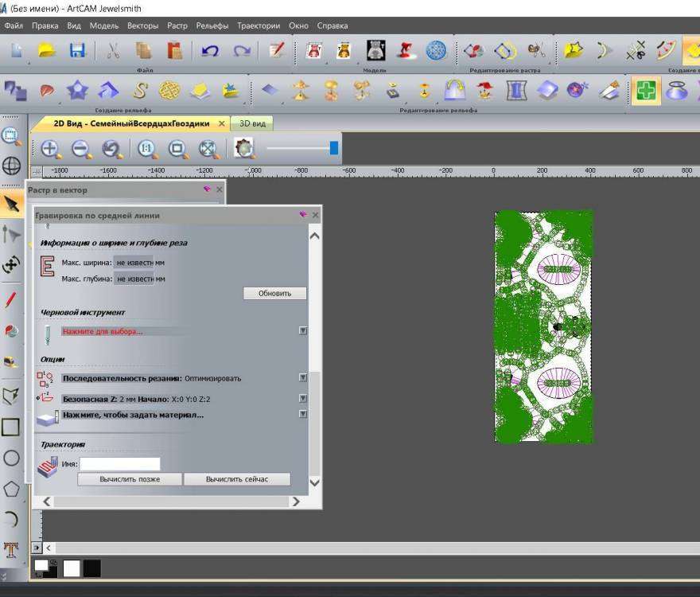Zoom in using the magnifier plus icon
The width and height of the screenshot is (700, 597).
coord(51,148)
